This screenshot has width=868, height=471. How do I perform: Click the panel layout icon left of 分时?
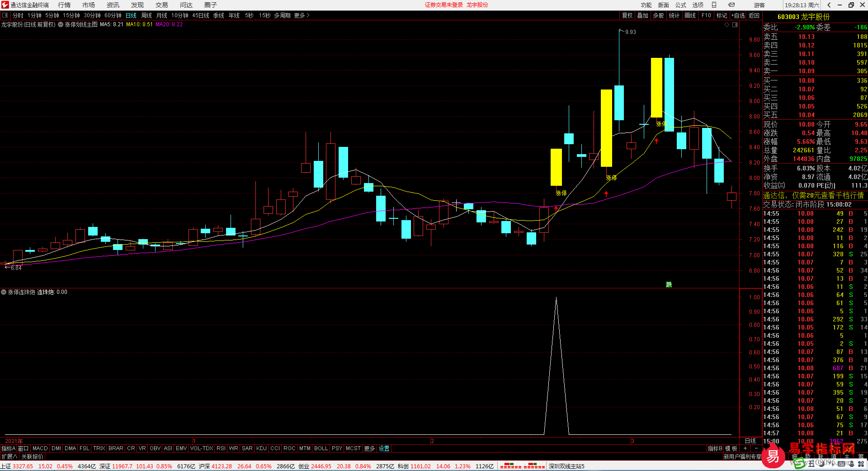[x=5, y=15]
